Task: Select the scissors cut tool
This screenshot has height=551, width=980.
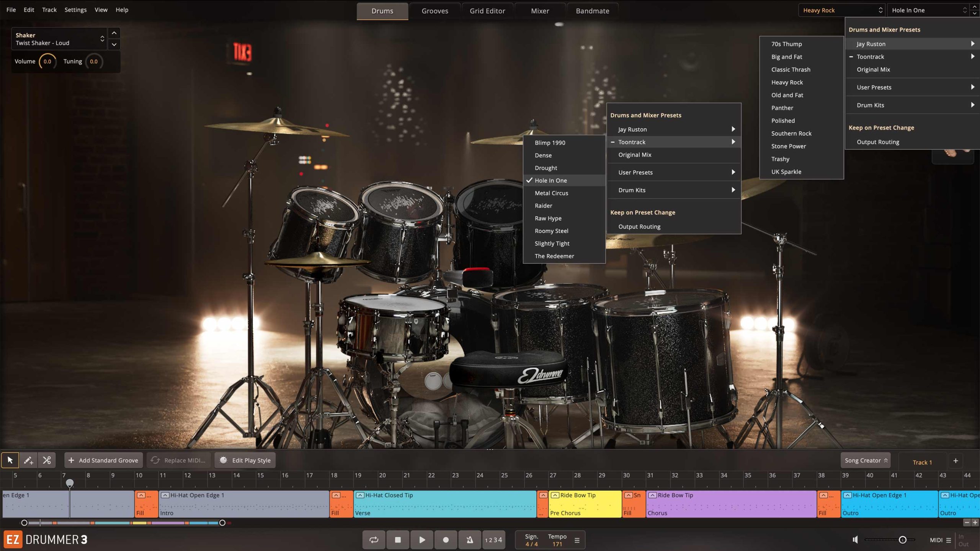Action: pyautogui.click(x=47, y=460)
